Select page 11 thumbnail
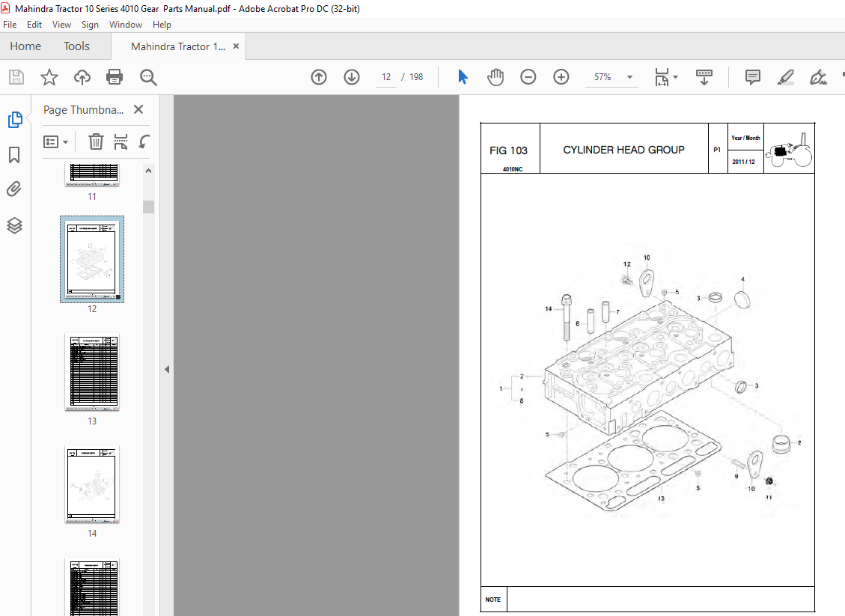 [92, 175]
